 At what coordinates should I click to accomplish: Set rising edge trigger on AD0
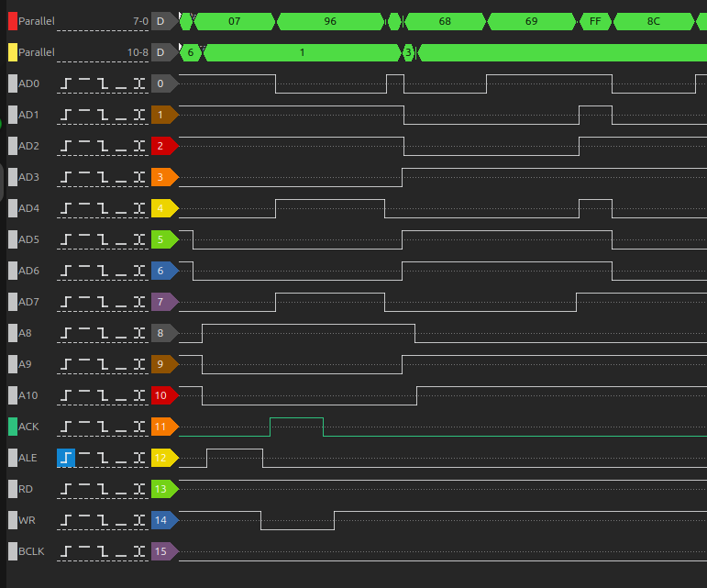click(x=66, y=83)
